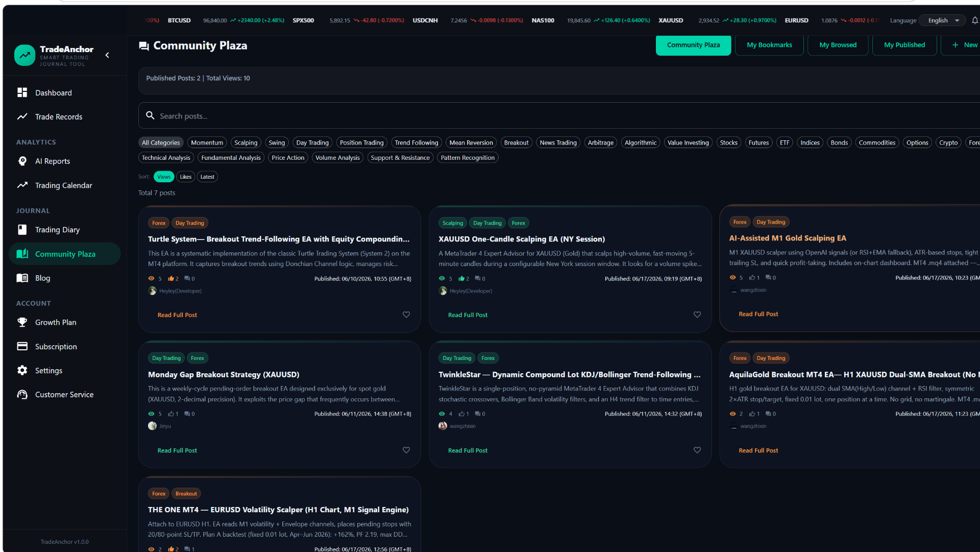Switch to My Bookmarks tab
Screen dimensions: 980x552
point(769,45)
